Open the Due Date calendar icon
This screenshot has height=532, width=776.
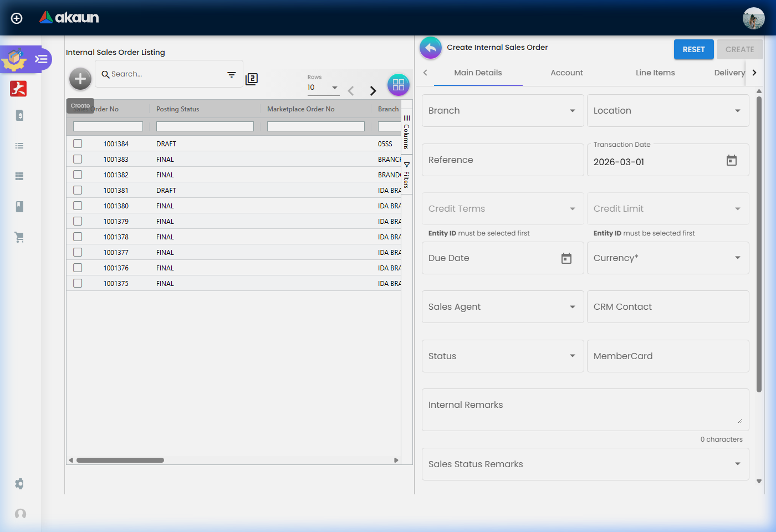point(566,258)
